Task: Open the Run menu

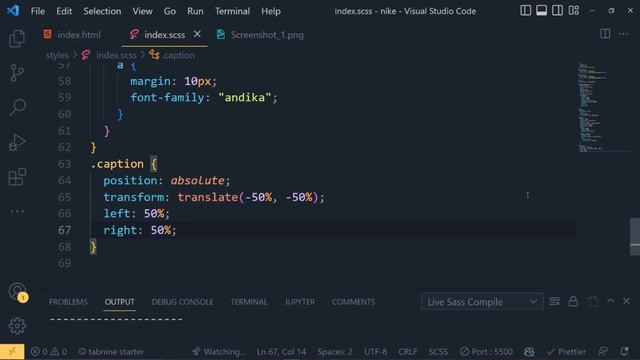Action: pyautogui.click(x=195, y=11)
